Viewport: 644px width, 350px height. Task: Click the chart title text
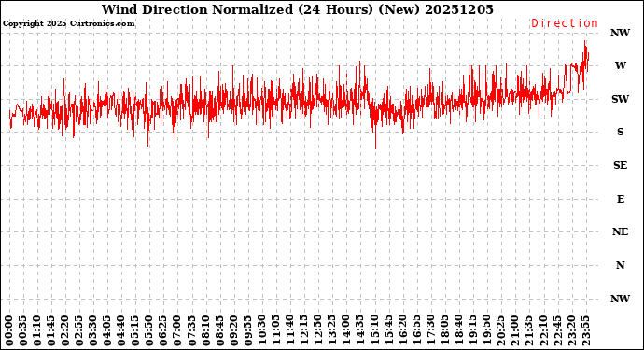point(298,9)
